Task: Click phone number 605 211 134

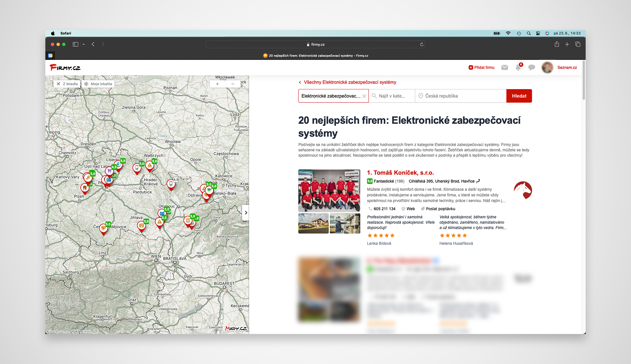Action: [x=382, y=209]
